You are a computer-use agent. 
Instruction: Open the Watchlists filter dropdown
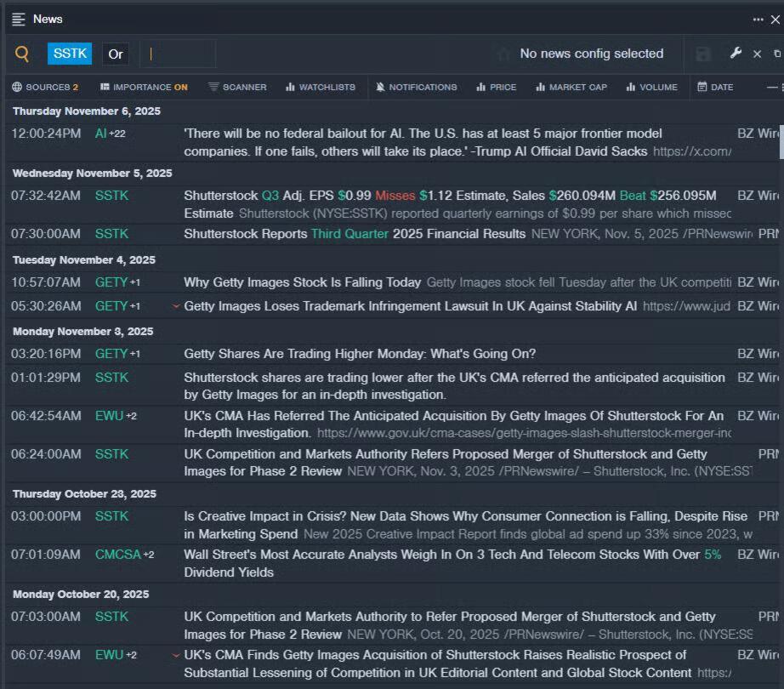(321, 87)
